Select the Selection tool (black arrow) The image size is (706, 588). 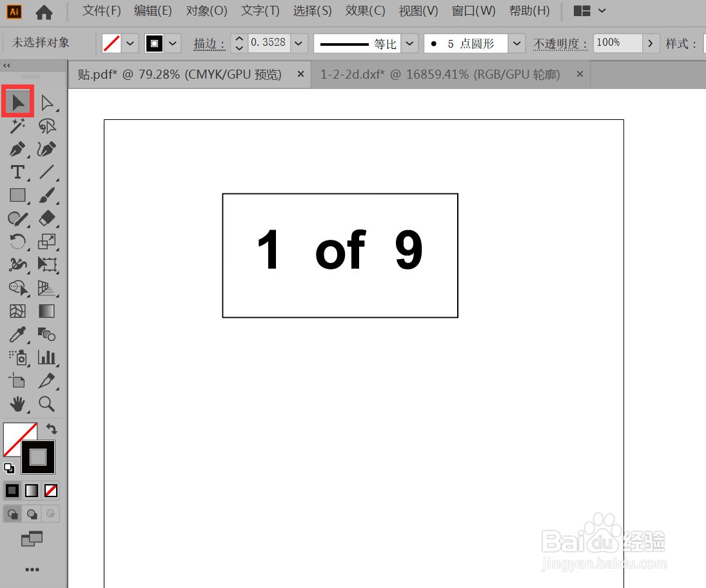pyautogui.click(x=18, y=103)
